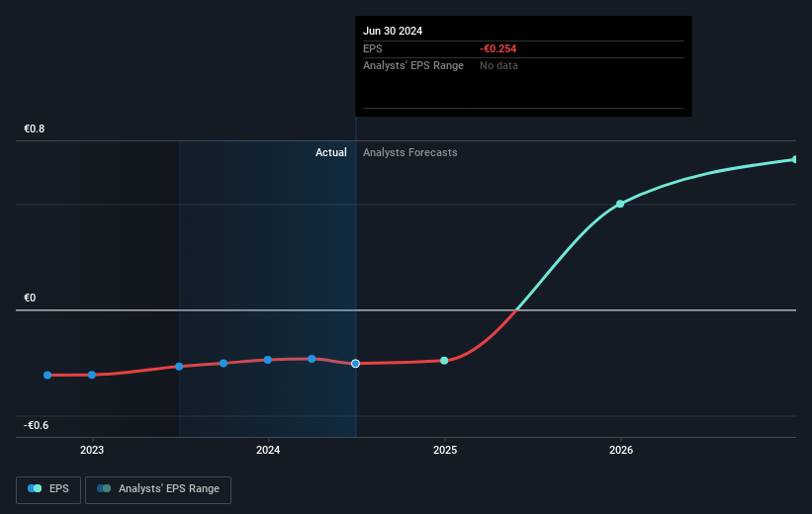
Task: Click the €0 y-axis label
Action: coord(30,299)
